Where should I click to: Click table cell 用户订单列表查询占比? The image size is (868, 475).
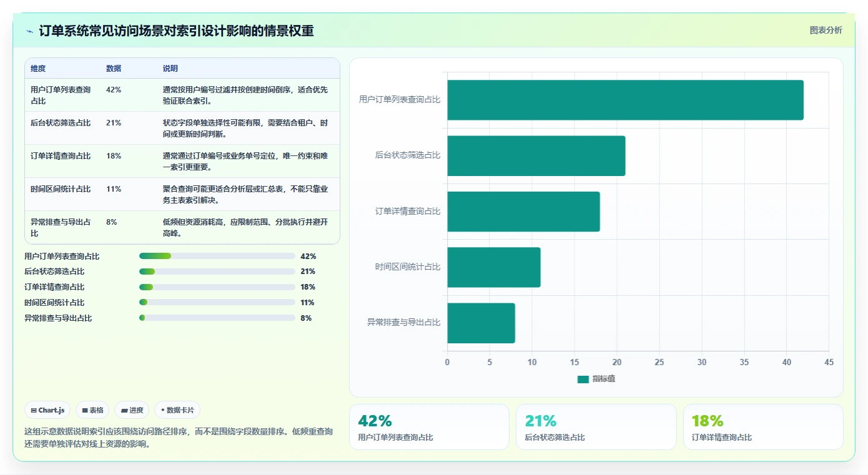61,95
